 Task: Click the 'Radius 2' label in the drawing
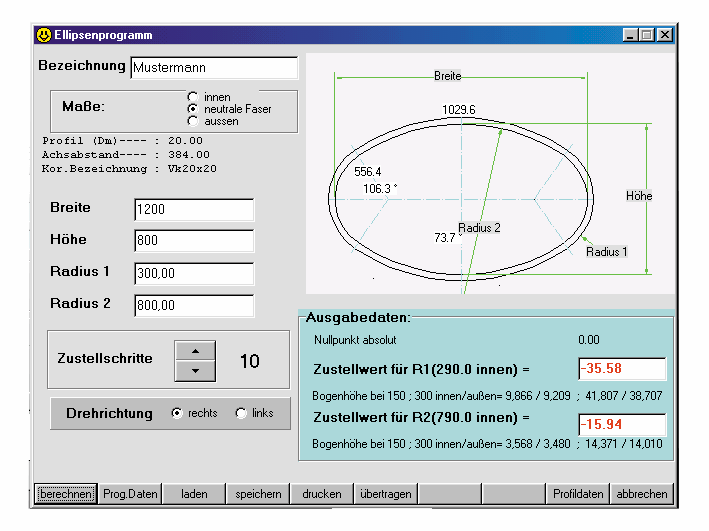[479, 228]
